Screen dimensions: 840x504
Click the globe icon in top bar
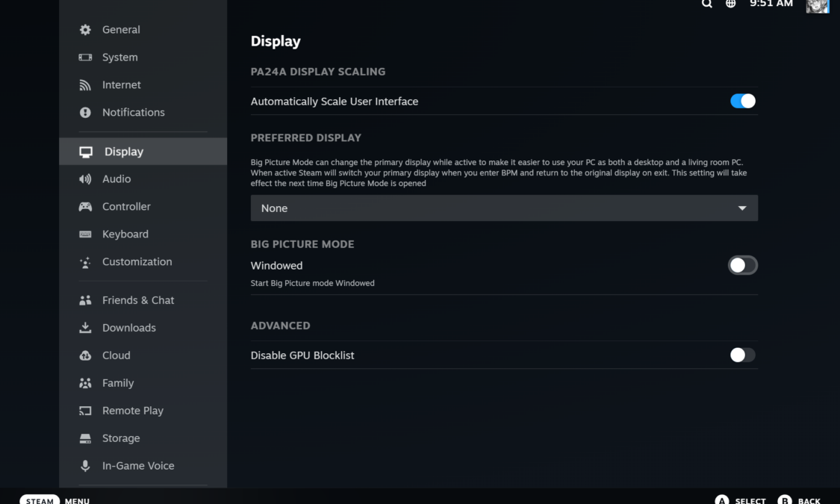point(731,4)
